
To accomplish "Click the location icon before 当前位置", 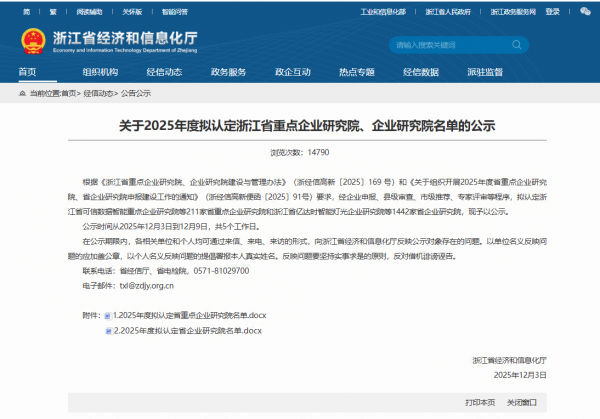I will [20, 92].
